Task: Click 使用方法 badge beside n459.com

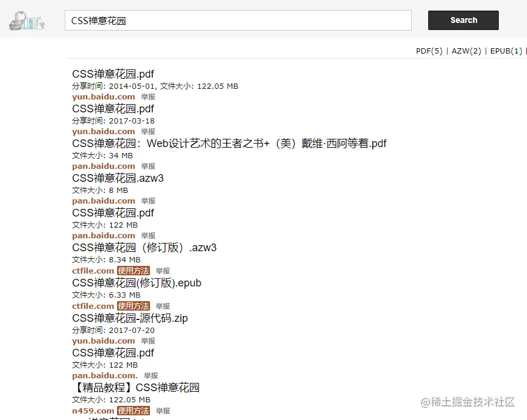Action: click(x=134, y=411)
